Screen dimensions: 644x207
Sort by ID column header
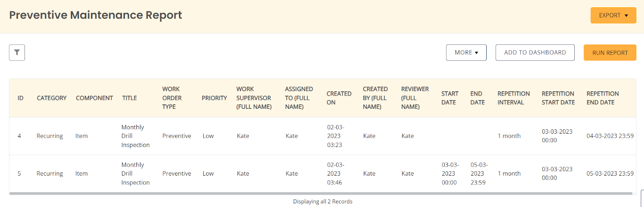21,98
